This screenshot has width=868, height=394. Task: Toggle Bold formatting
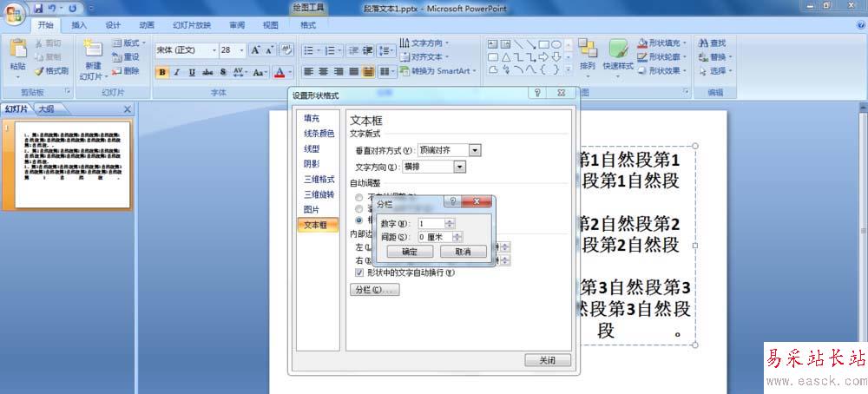pos(162,73)
